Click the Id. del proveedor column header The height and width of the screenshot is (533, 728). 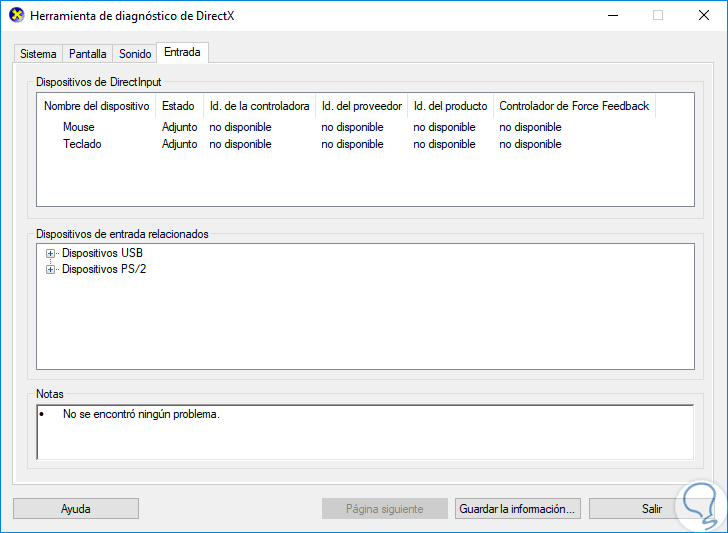pos(362,106)
